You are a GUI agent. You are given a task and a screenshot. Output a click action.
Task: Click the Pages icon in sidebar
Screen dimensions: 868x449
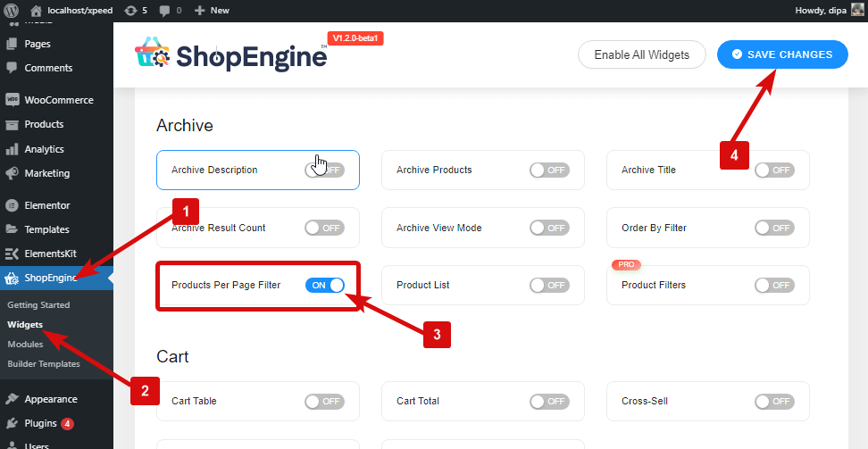coord(12,44)
